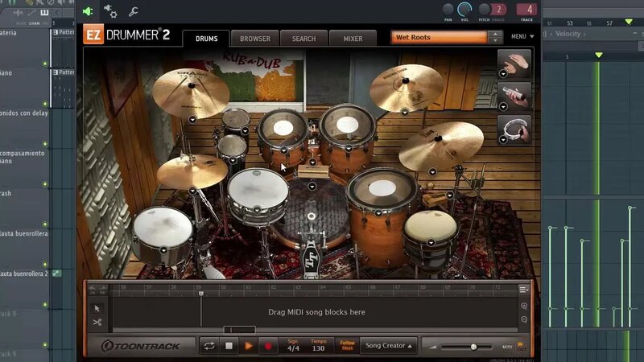
Task: Adjust the PAN knob
Action: point(448,9)
